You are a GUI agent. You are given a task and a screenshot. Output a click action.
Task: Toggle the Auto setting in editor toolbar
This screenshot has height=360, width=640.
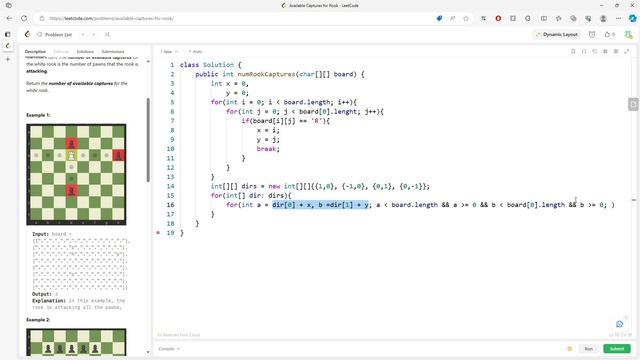[196, 51]
